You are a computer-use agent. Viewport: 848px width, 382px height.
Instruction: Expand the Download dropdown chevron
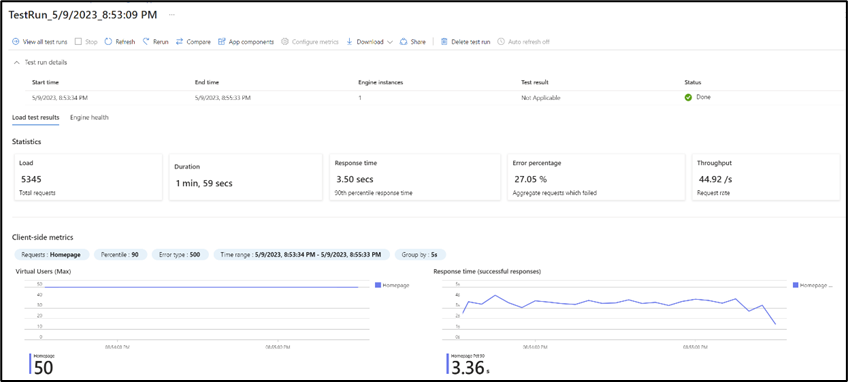point(390,42)
